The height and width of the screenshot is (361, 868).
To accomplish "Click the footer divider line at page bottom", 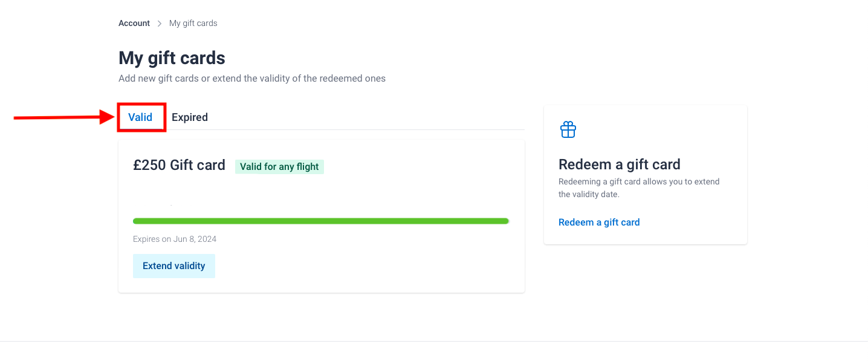I will (x=434, y=342).
